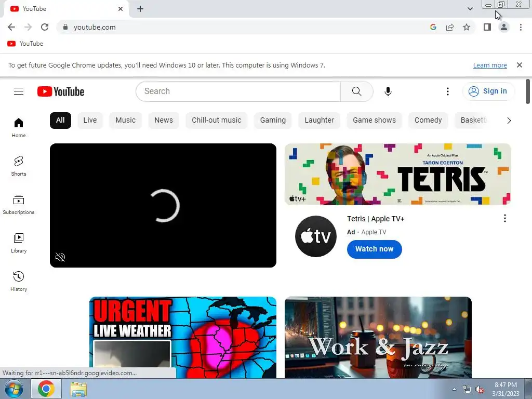Image resolution: width=532 pixels, height=399 pixels.
Task: Select the Chill-out music chip
Action: tap(217, 120)
